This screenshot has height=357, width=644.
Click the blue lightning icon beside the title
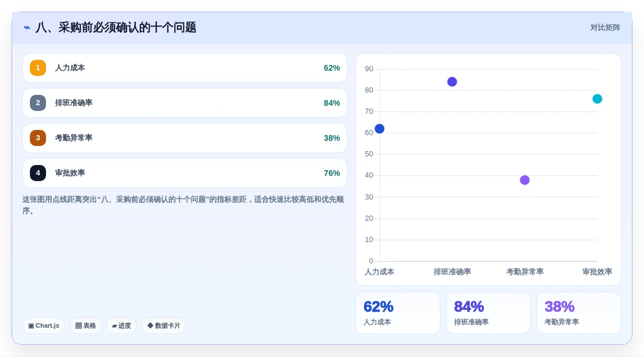[x=27, y=28]
